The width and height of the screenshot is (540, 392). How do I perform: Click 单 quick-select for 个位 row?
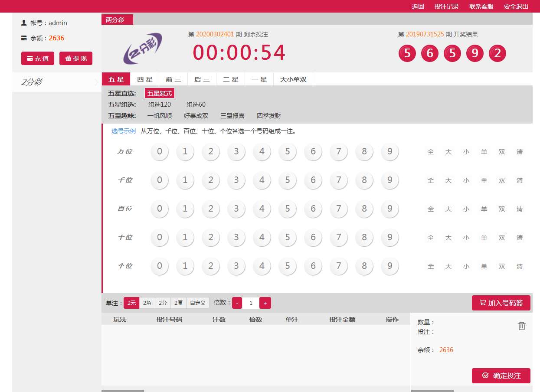click(484, 266)
